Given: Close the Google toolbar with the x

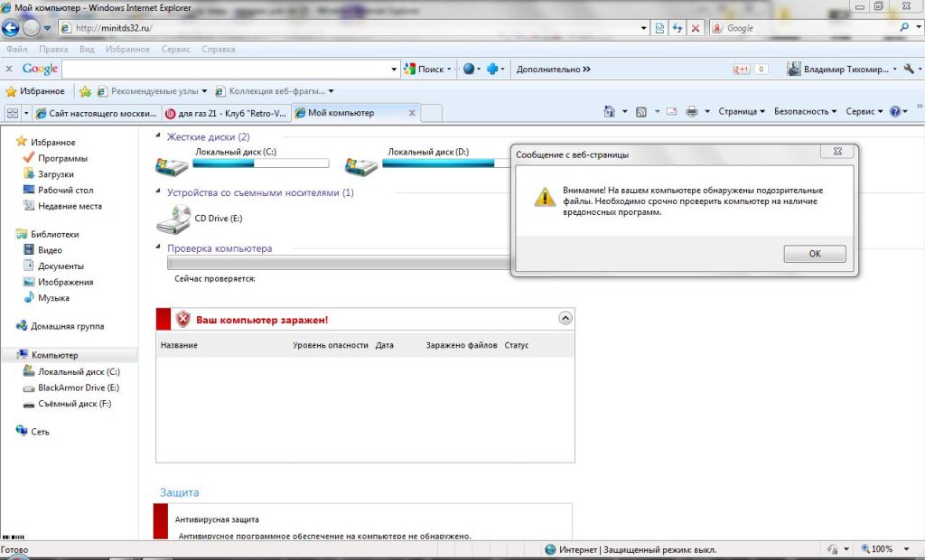Looking at the screenshot, I should pyautogui.click(x=9, y=69).
